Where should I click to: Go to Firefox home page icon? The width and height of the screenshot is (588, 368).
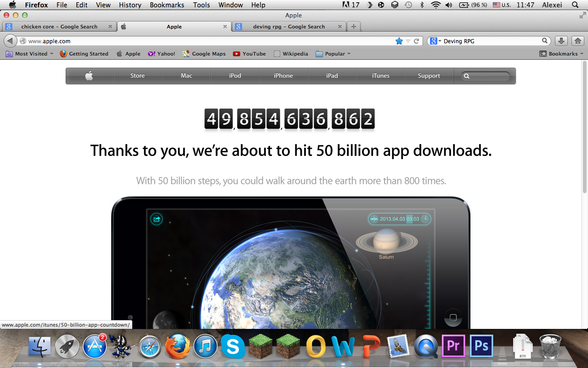(577, 41)
